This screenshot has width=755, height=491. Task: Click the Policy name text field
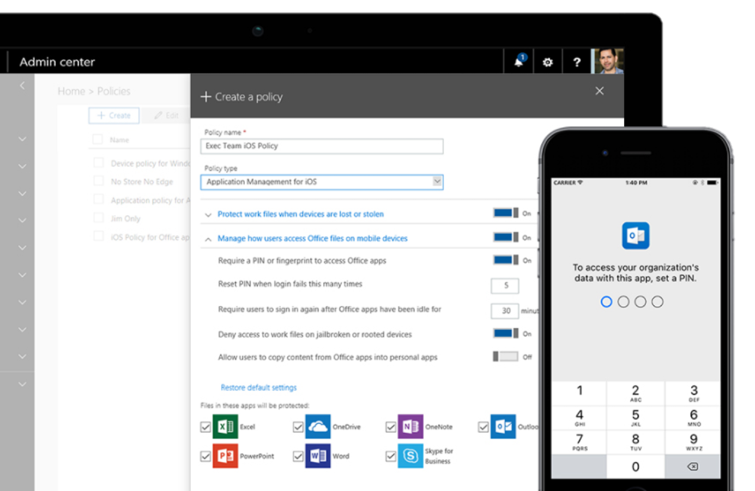tap(322, 146)
